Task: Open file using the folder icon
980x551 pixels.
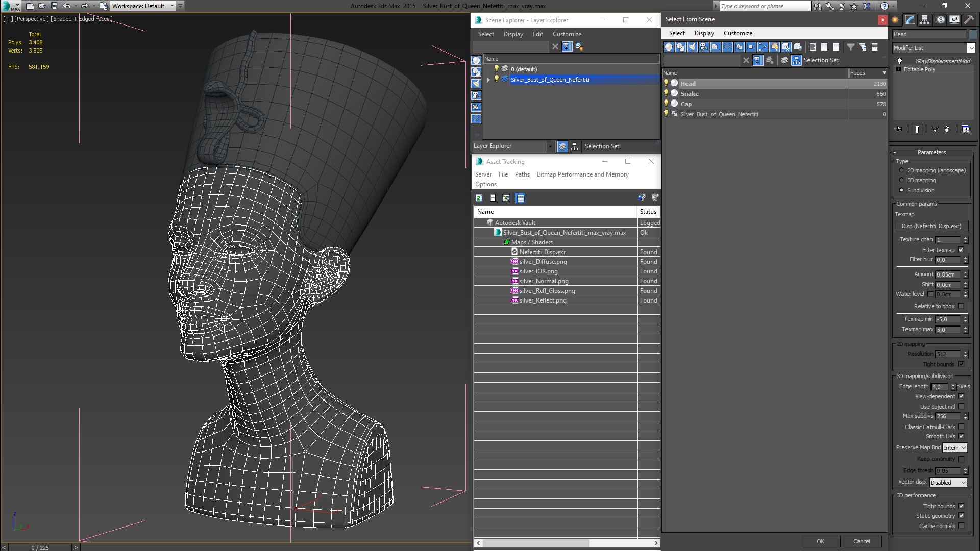Action: [42, 6]
